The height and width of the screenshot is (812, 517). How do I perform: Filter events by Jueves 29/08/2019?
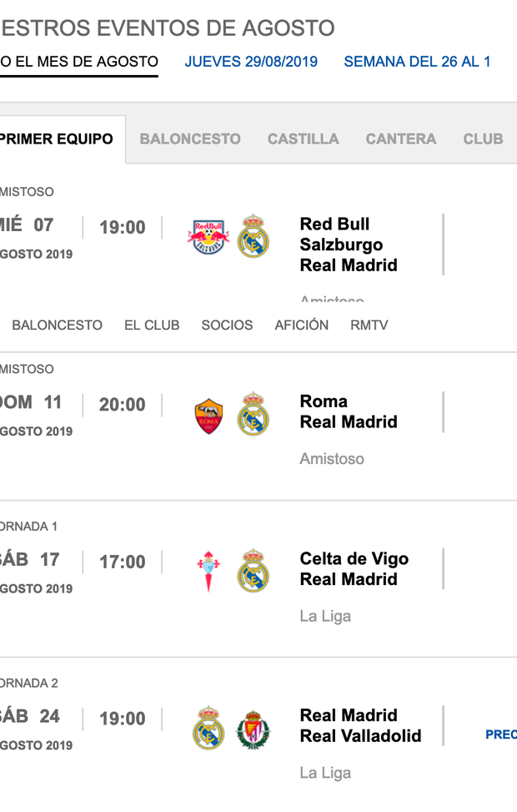251,62
